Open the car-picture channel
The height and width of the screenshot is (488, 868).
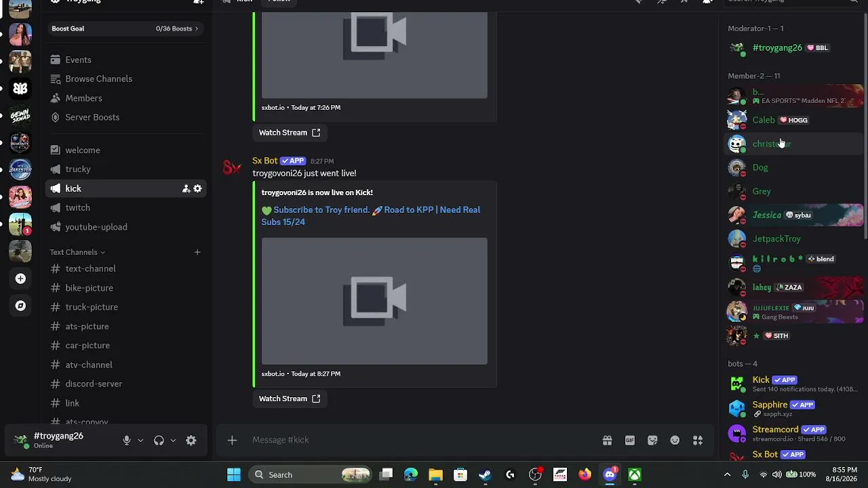coord(126,345)
